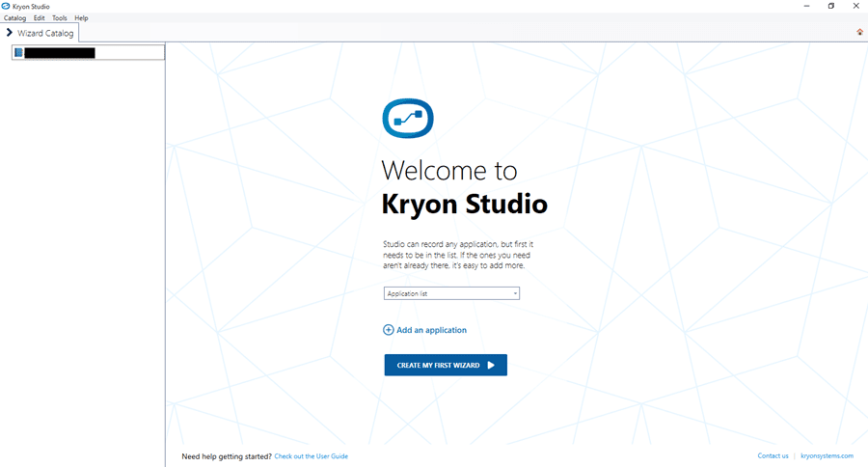Open the Check out the User Guide link

coord(311,456)
